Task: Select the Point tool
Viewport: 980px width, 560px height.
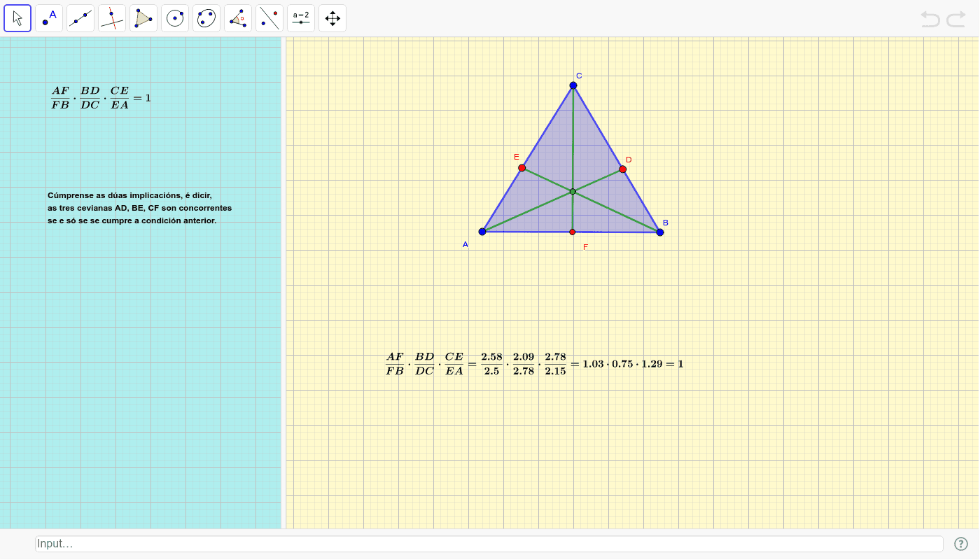Action: tap(49, 18)
